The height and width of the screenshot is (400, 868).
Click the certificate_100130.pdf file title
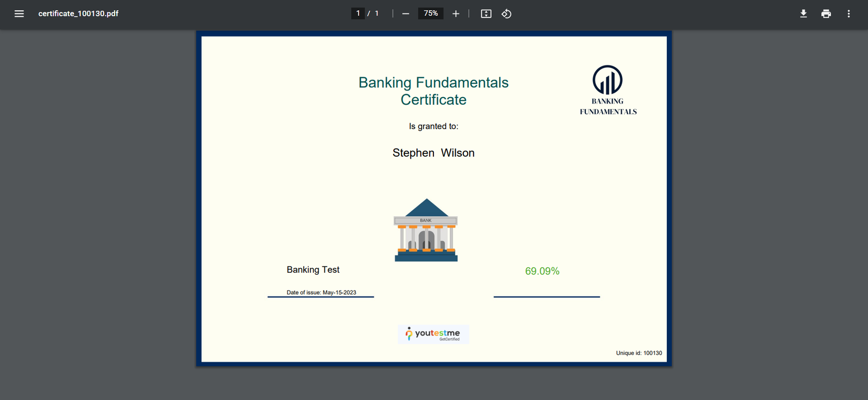click(78, 14)
